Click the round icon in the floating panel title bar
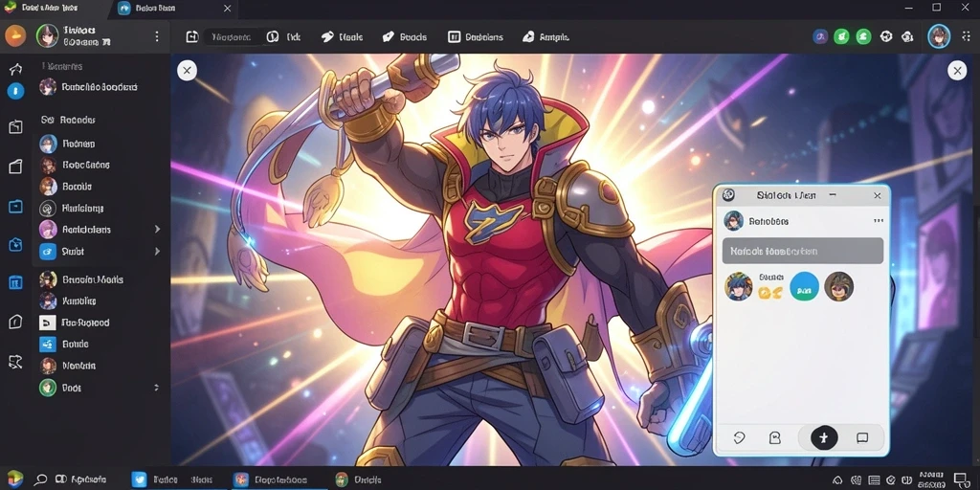 [728, 195]
